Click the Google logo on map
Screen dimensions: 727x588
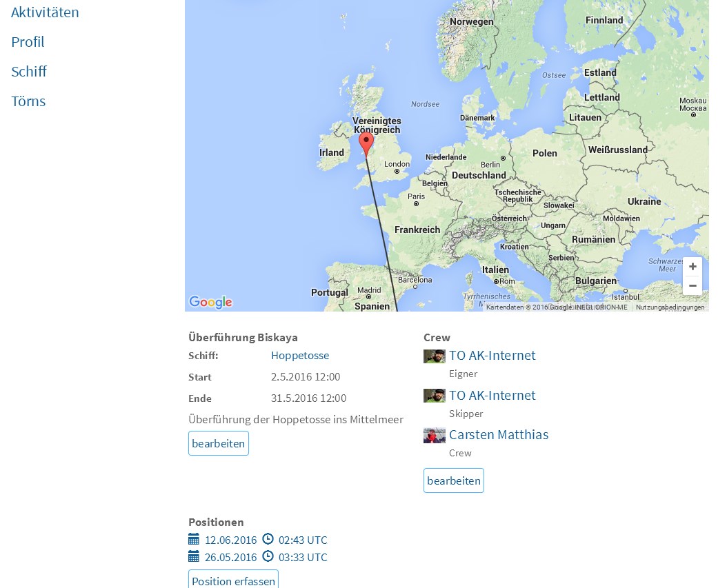click(x=210, y=302)
